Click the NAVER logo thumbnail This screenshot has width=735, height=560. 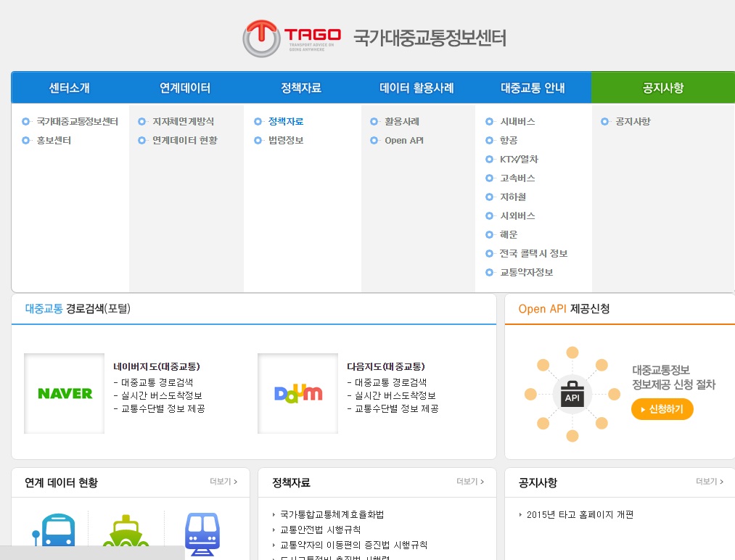pos(65,393)
